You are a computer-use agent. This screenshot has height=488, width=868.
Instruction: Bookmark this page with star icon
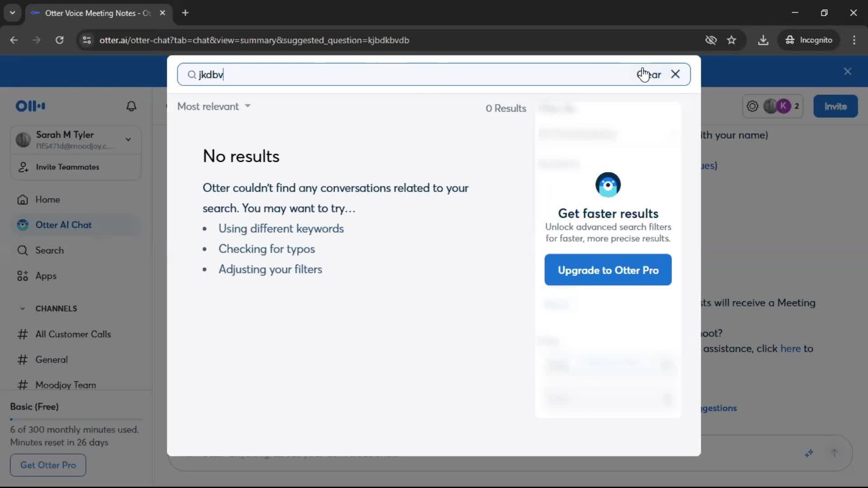pos(731,40)
